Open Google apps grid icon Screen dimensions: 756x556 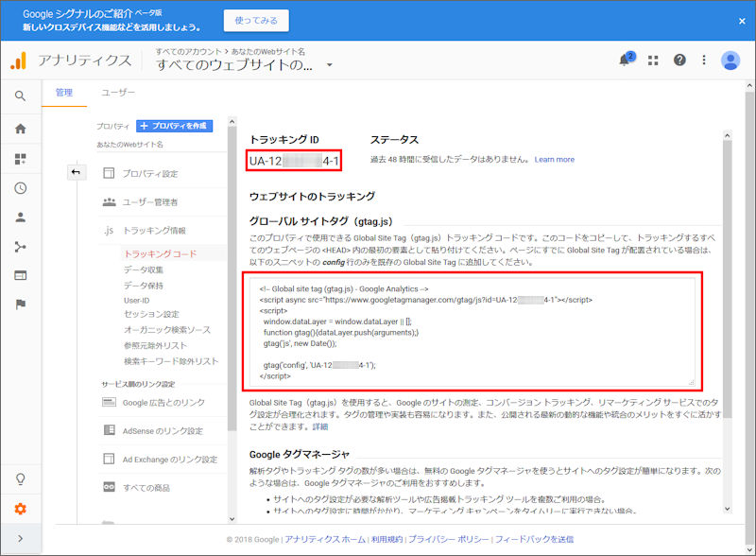point(653,61)
